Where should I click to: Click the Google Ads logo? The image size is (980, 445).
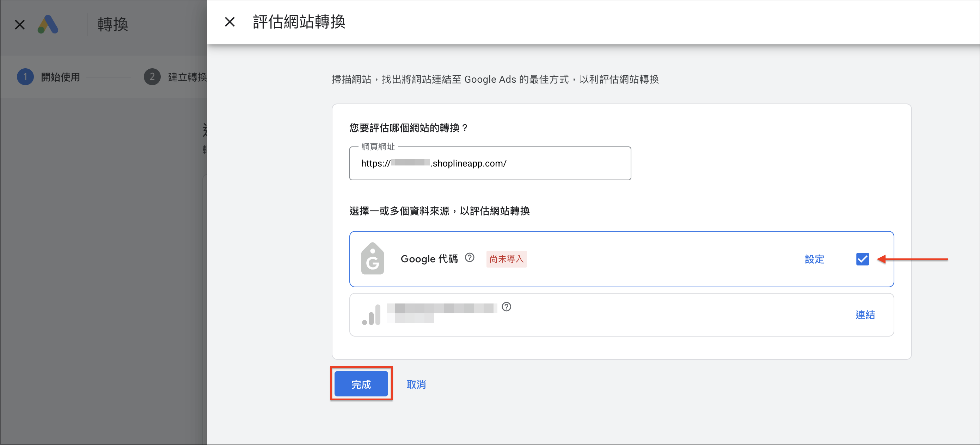coord(48,24)
